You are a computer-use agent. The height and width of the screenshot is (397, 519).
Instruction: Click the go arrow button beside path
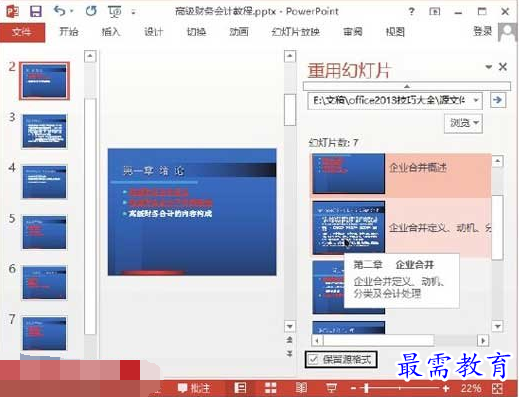pos(498,100)
